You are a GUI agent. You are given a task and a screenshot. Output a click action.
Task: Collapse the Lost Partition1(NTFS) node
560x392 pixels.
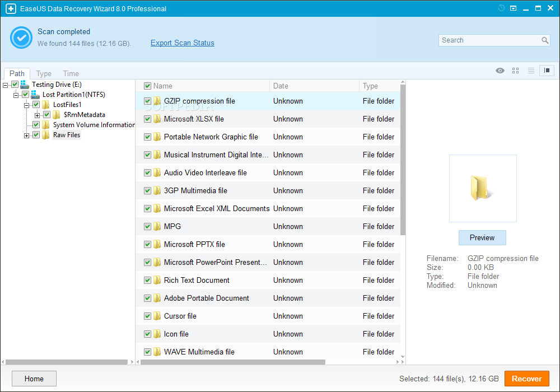point(16,95)
